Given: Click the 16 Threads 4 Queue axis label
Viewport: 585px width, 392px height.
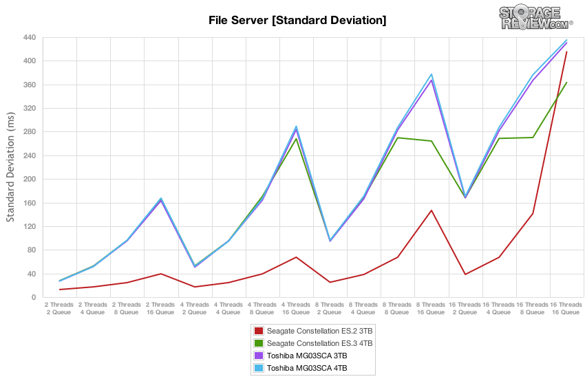Looking at the screenshot, I should 498,309.
